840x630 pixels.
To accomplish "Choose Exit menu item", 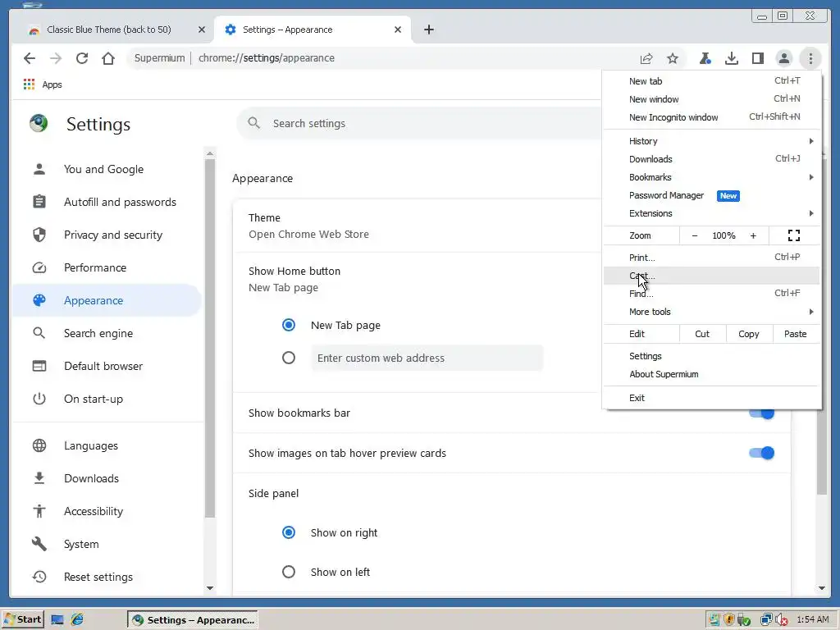I will [711, 398].
